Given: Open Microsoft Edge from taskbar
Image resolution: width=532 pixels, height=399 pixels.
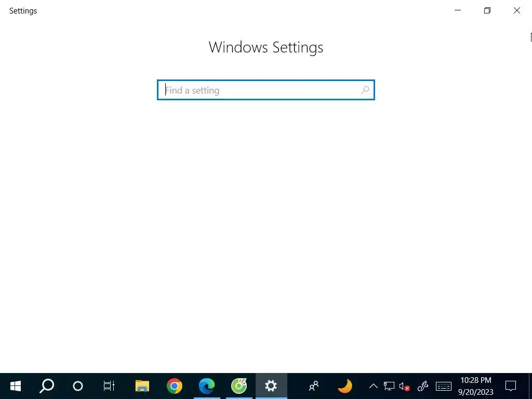Looking at the screenshot, I should pos(207,386).
